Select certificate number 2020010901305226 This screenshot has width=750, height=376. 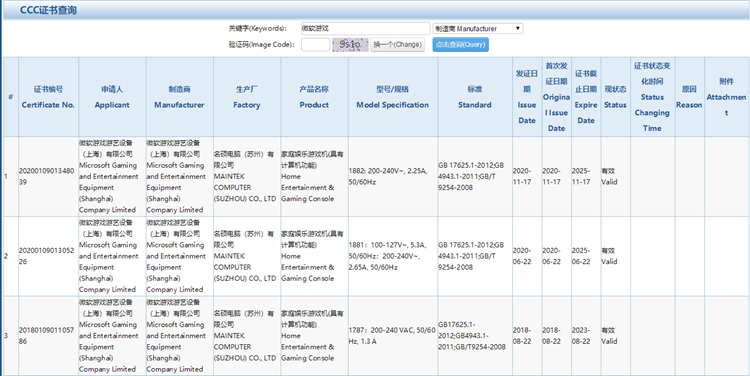coord(46,256)
